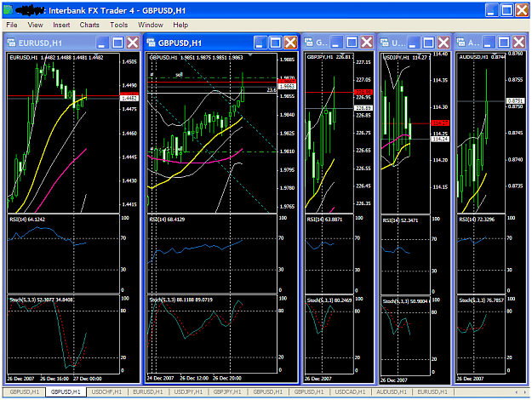Image resolution: width=532 pixels, height=400 pixels.
Task: Click the "27 Dec 00:00" time label in EURUSD chart
Action: [88, 379]
